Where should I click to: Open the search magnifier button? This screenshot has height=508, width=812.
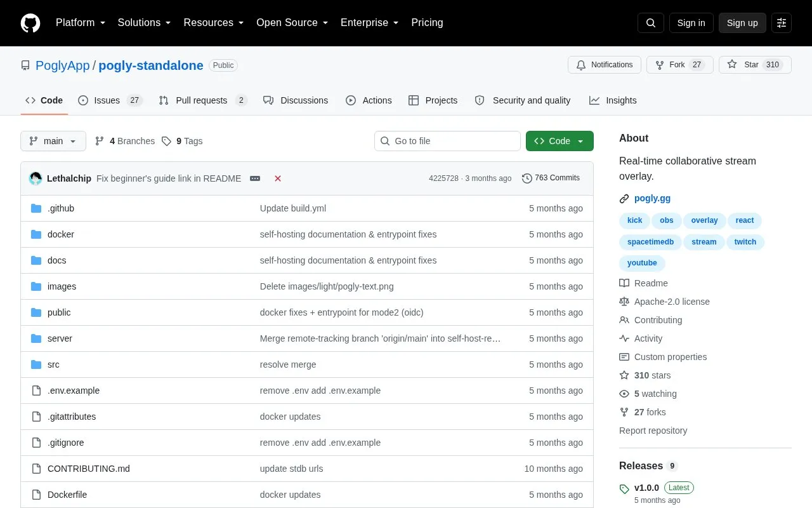click(x=651, y=23)
